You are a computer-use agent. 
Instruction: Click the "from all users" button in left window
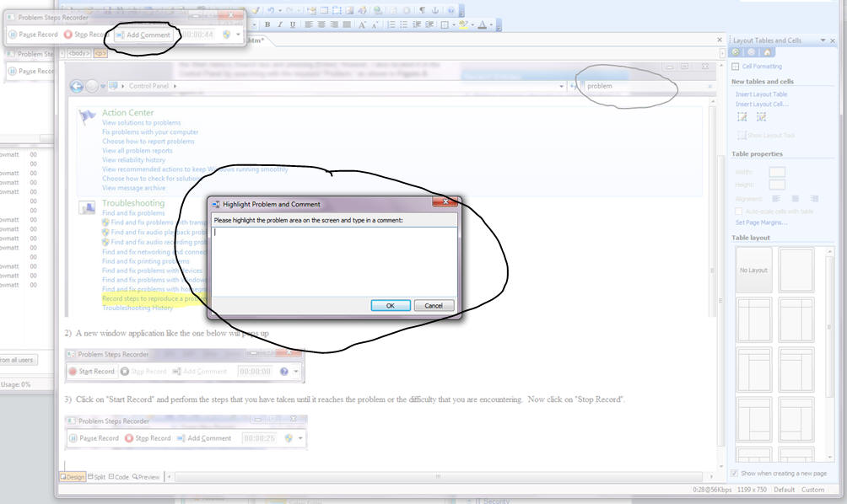point(17,360)
